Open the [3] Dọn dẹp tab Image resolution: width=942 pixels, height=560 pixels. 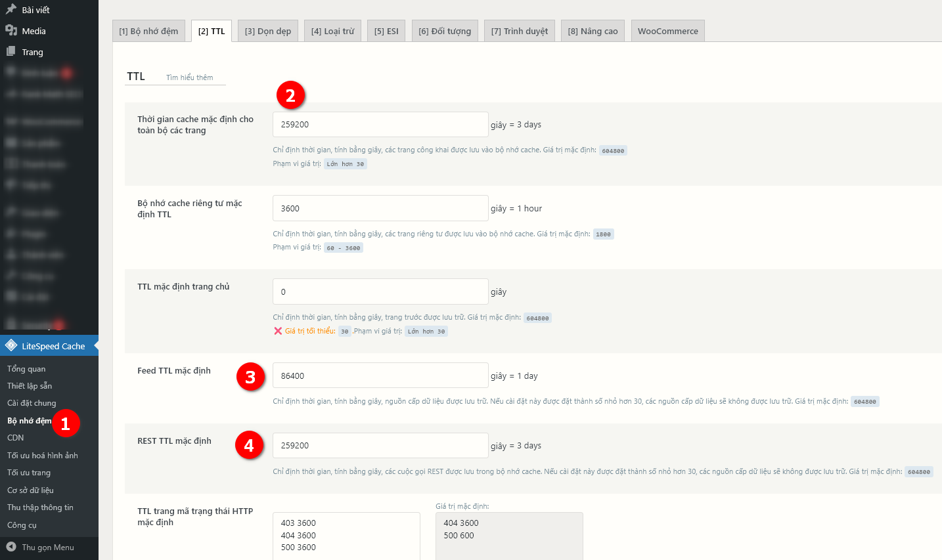pos(267,32)
